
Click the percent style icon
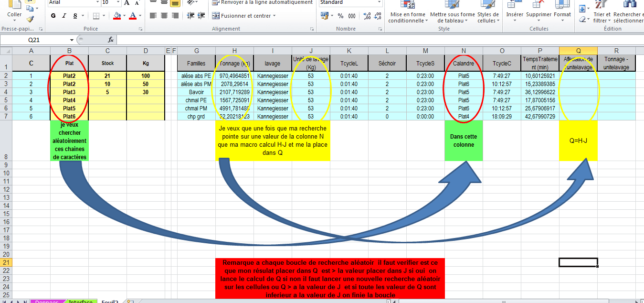(340, 16)
